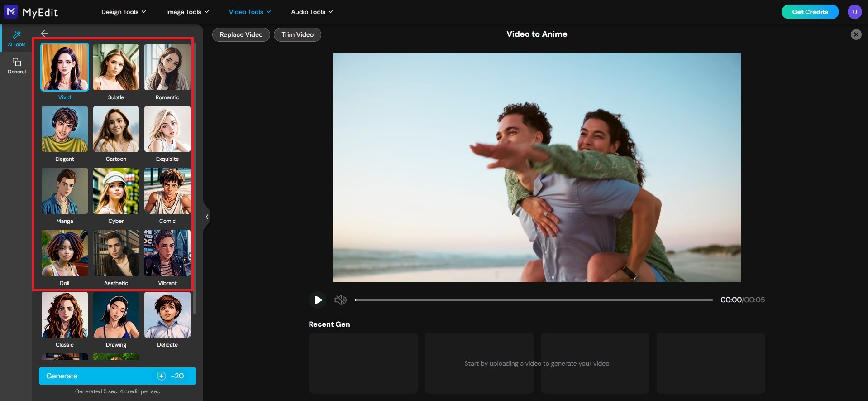This screenshot has width=868, height=401.
Task: Open the AI Tools sidebar panel
Action: coord(16,39)
